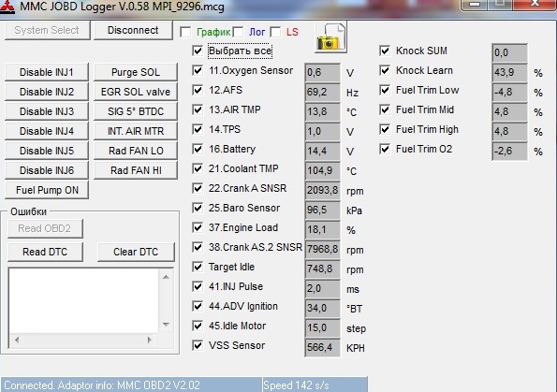Activate Fuel Pump ON button

(47, 190)
